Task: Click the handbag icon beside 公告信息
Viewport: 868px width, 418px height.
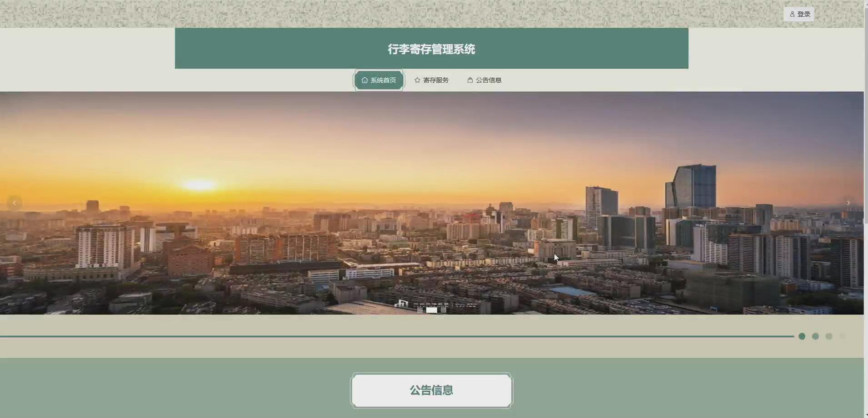Action: tap(469, 80)
